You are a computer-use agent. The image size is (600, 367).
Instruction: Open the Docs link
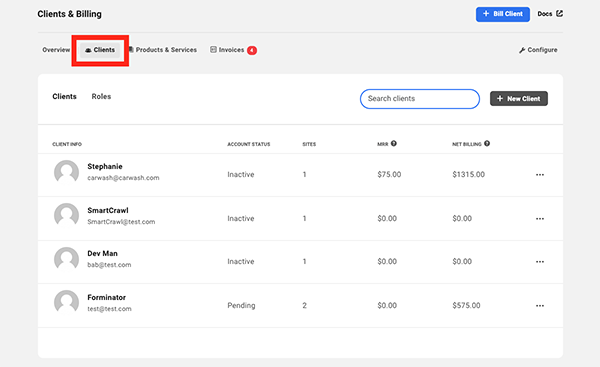click(x=550, y=14)
